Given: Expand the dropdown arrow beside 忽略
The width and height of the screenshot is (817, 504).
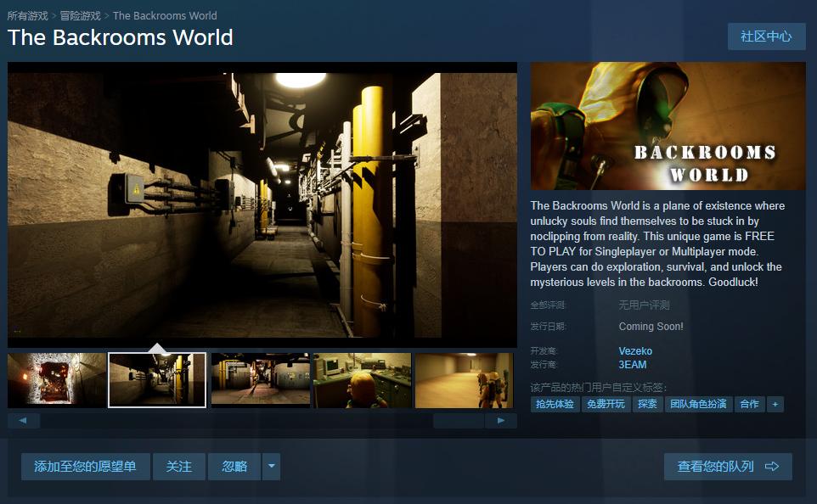Looking at the screenshot, I should click(272, 466).
